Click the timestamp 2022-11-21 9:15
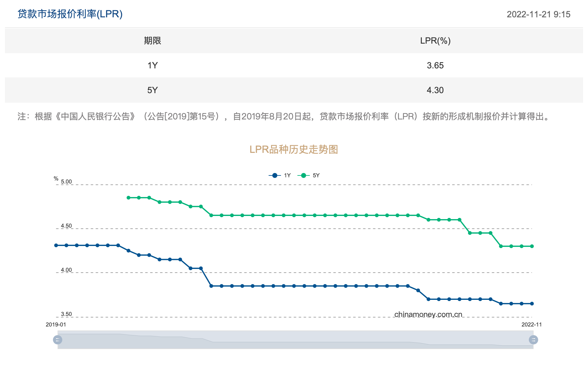This screenshot has width=588, height=367. (538, 14)
